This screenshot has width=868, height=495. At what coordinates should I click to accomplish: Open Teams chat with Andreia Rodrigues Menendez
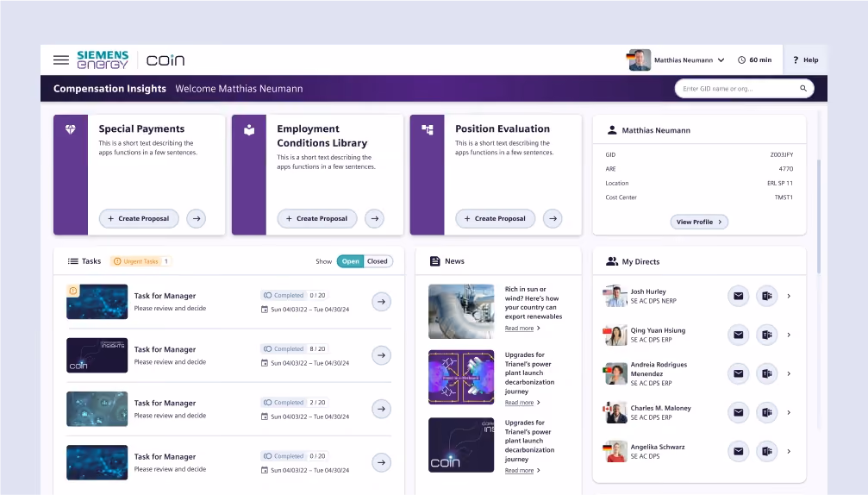coord(766,373)
